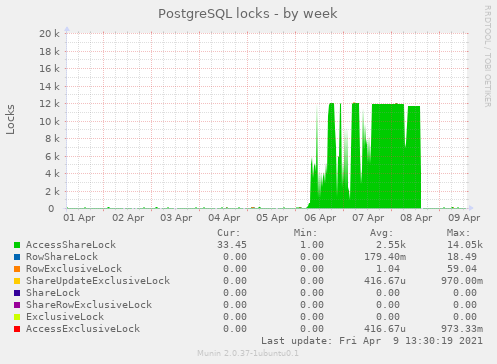The width and height of the screenshot is (497, 364).
Task: Click the ShareUpdateExclusiveLock legend label
Action: [98, 281]
